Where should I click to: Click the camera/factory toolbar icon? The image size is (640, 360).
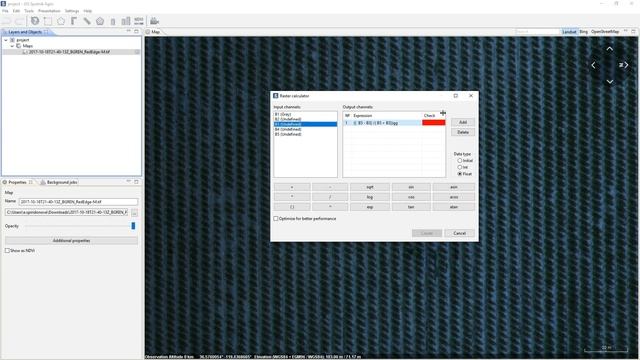[154, 21]
